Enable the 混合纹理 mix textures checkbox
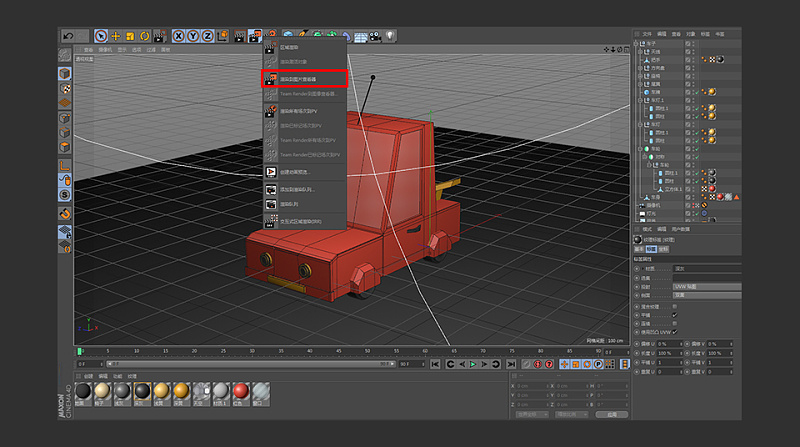The height and width of the screenshot is (447, 800). pos(674,306)
